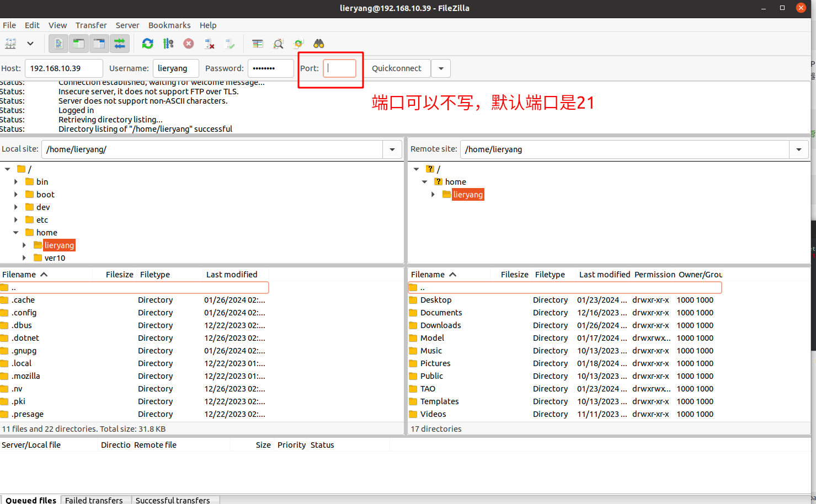
Task: Select the local .mozilla directory
Action: coord(134,376)
